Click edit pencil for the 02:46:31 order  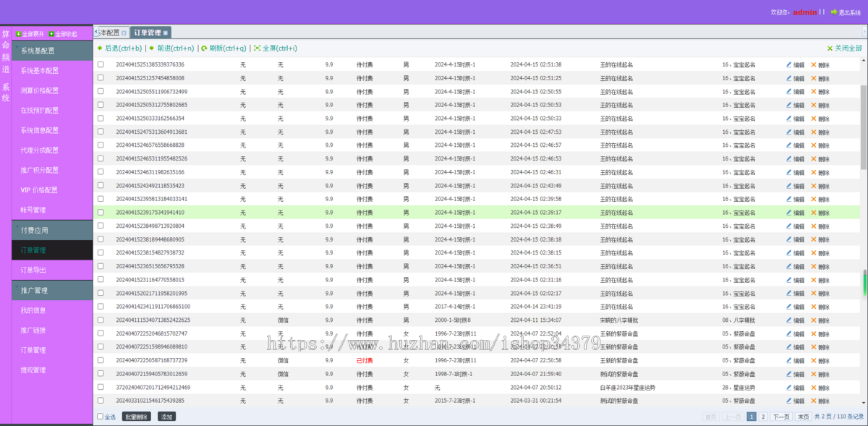(789, 172)
